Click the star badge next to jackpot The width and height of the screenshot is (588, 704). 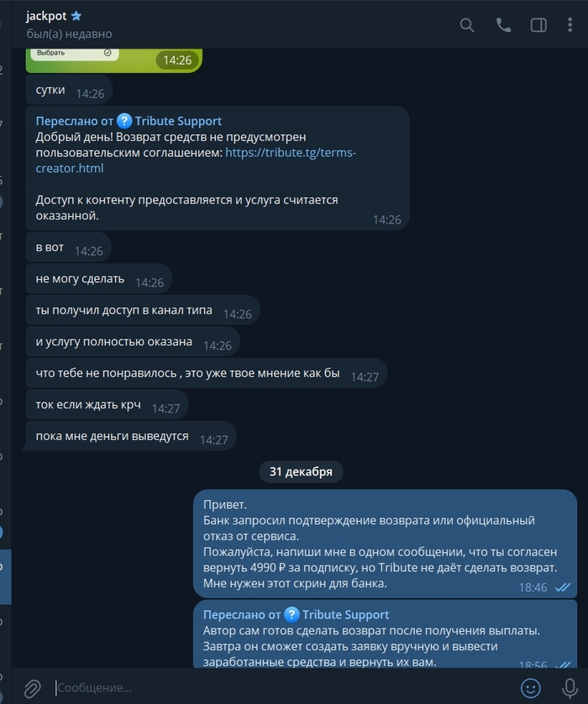point(76,16)
